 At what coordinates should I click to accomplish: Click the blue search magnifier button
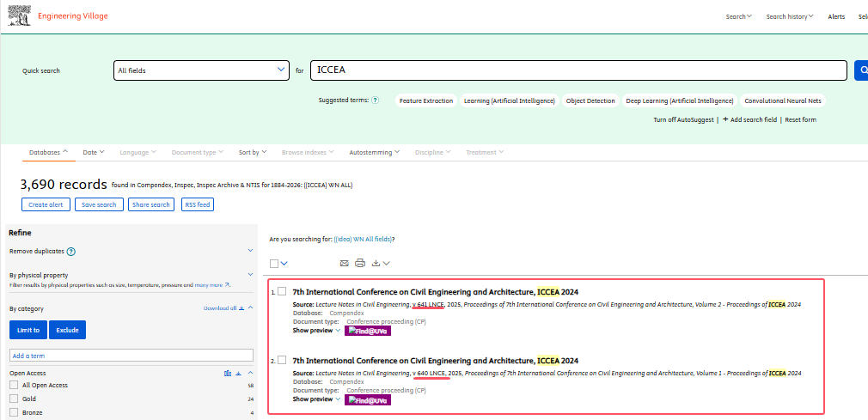(x=861, y=70)
